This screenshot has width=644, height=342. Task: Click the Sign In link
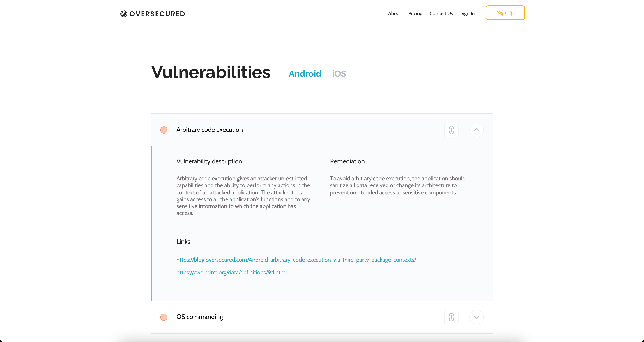(x=467, y=13)
